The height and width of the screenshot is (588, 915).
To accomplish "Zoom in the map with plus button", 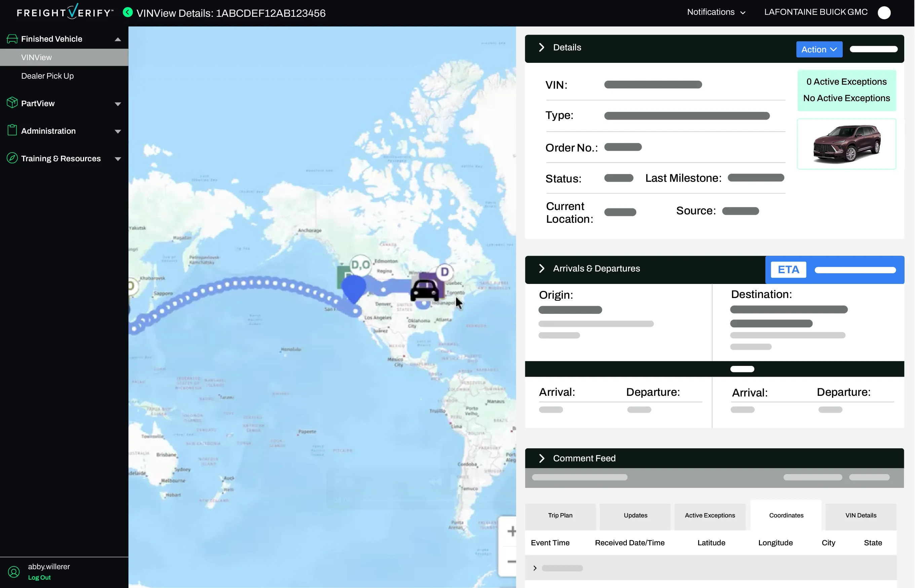I will [x=511, y=531].
